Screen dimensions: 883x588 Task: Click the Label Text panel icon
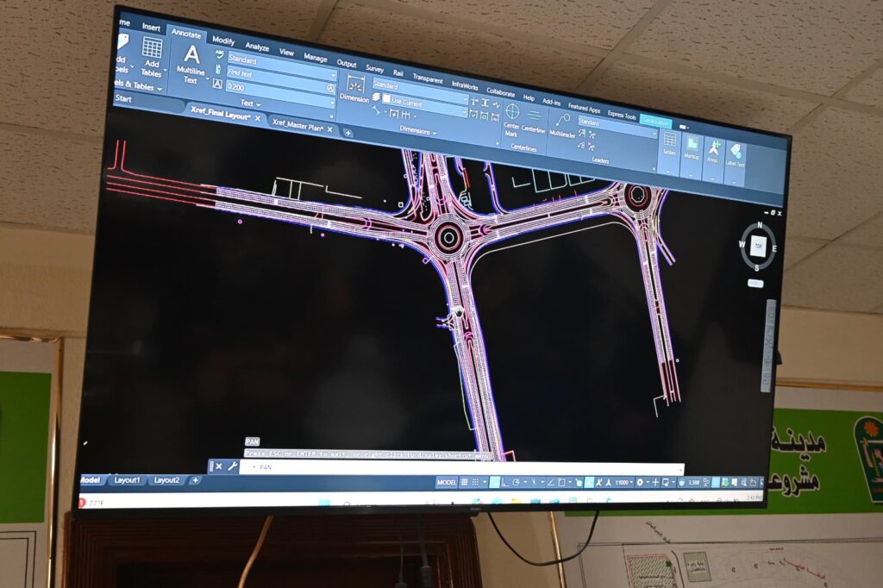tap(736, 157)
